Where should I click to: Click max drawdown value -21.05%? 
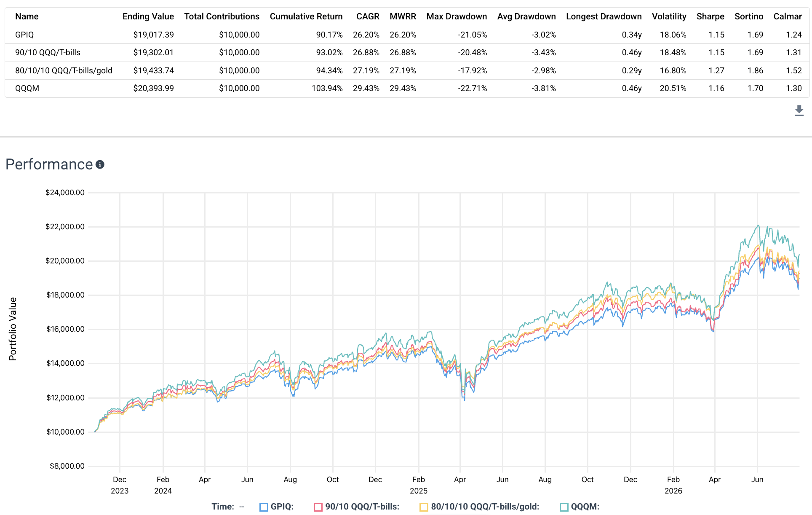click(473, 35)
